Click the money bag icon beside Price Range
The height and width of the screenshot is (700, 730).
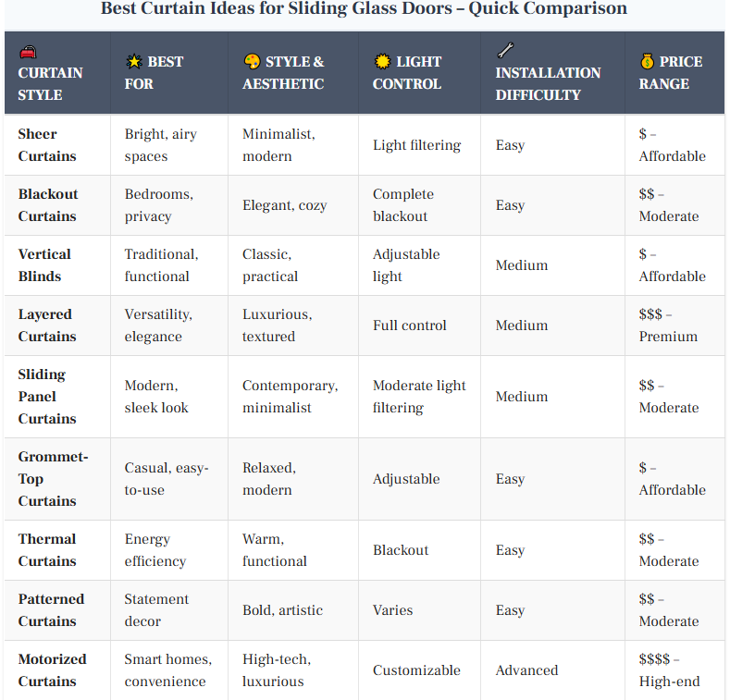click(648, 62)
